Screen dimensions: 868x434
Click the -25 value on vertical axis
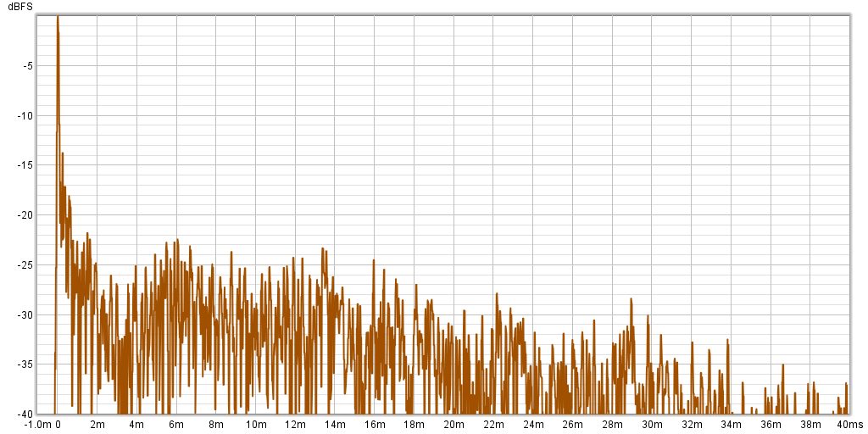25,264
